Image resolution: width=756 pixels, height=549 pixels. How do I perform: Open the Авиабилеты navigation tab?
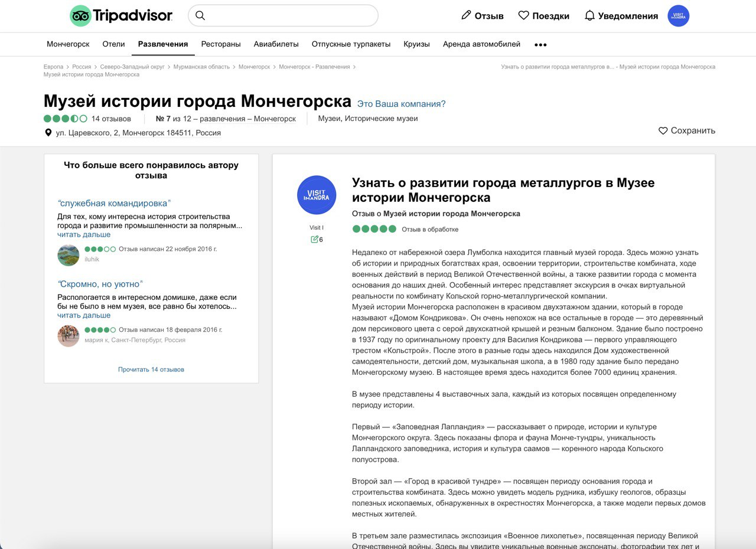tap(276, 44)
